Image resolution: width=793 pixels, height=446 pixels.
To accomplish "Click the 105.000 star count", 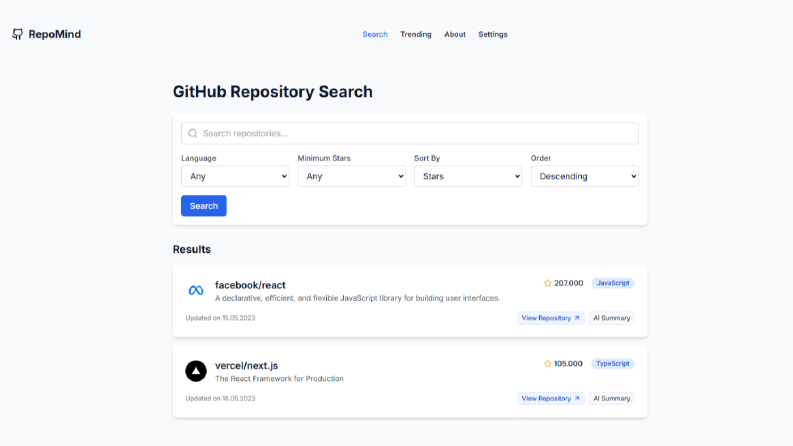I will point(568,364).
